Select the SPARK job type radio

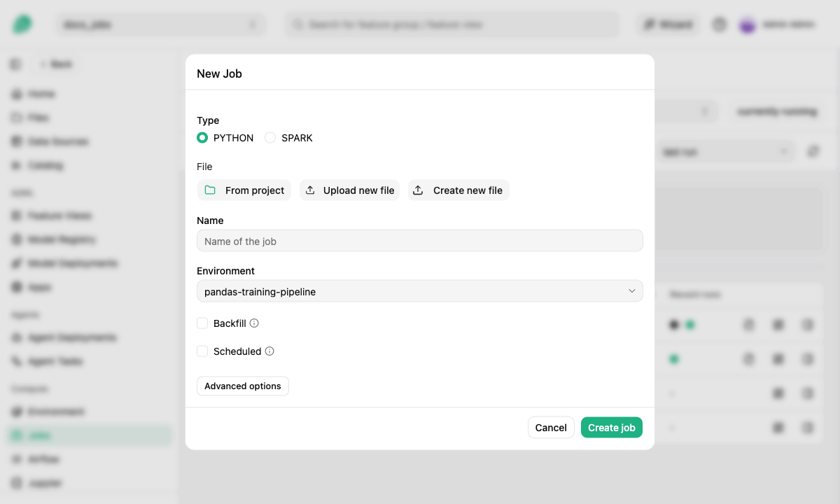click(x=270, y=138)
